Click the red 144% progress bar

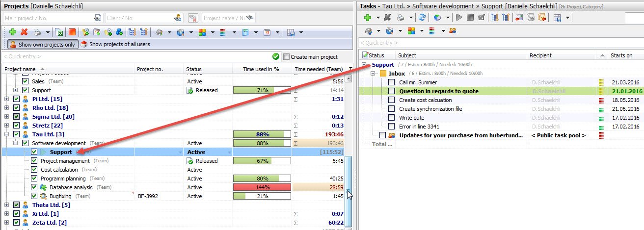[x=262, y=187]
